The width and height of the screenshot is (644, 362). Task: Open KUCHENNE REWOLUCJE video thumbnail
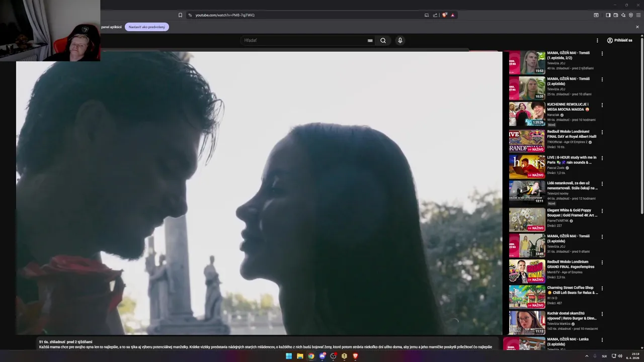(527, 114)
